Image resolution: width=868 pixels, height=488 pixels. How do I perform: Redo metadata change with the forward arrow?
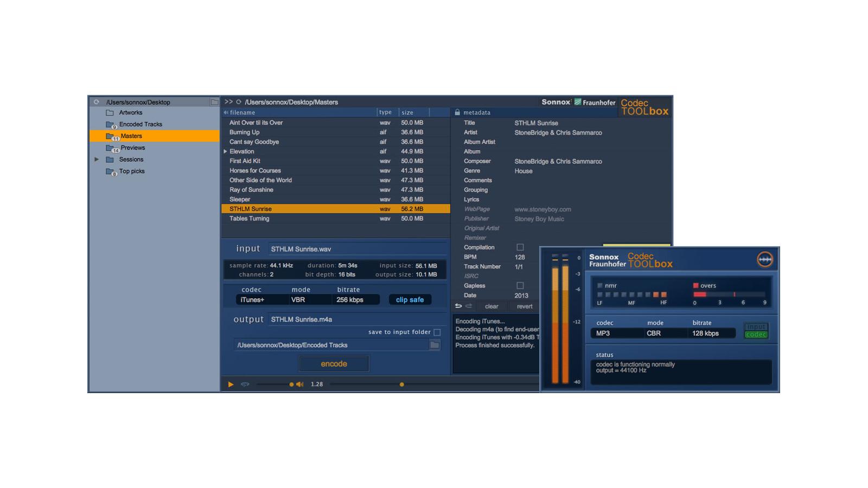pyautogui.click(x=469, y=306)
